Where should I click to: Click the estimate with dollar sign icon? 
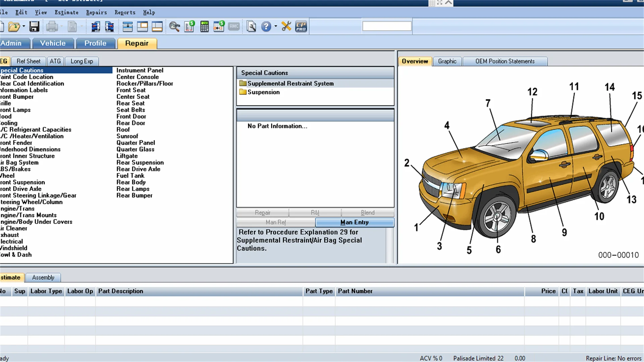coord(190,26)
